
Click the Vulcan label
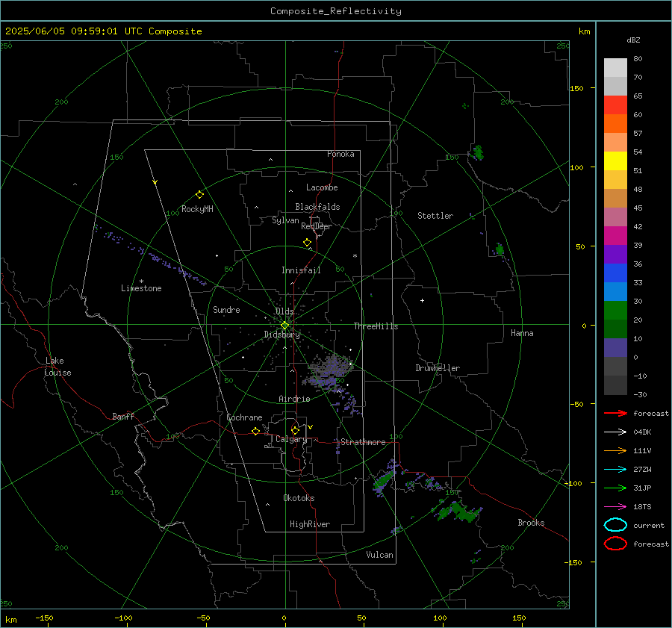380,555
